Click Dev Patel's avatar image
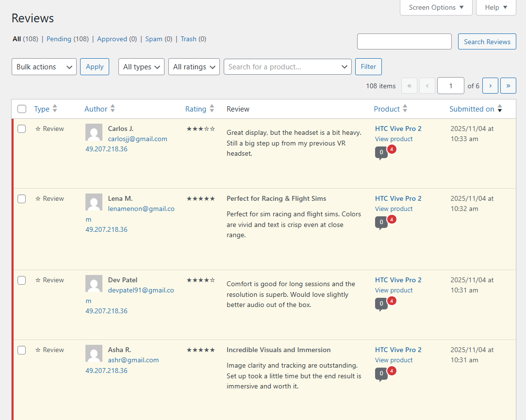526x420 pixels. tap(94, 284)
